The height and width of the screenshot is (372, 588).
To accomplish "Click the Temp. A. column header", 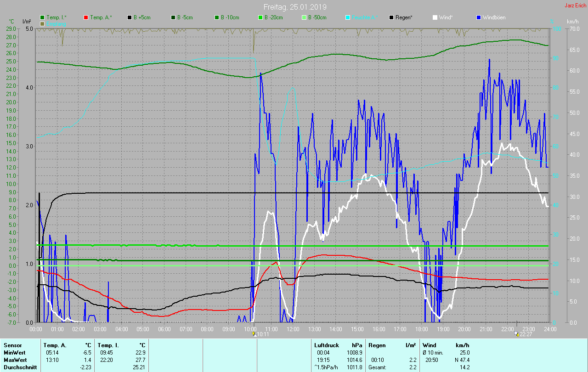I will [x=55, y=345].
